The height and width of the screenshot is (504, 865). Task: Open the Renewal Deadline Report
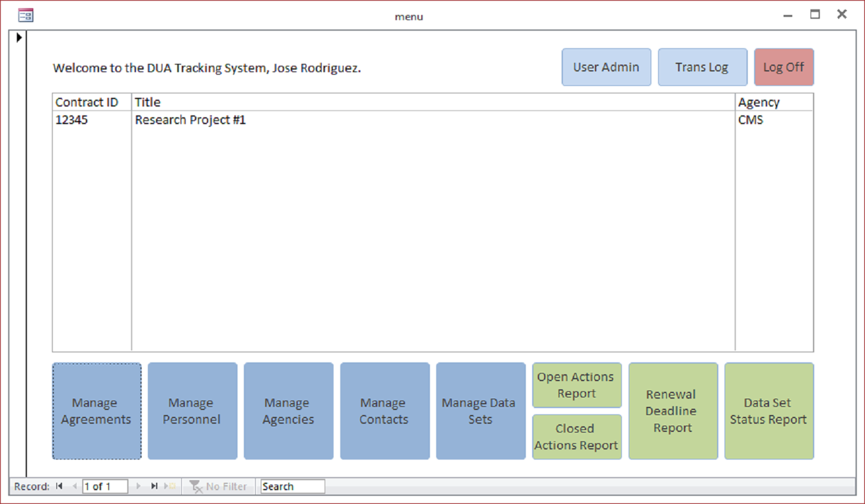point(673,411)
